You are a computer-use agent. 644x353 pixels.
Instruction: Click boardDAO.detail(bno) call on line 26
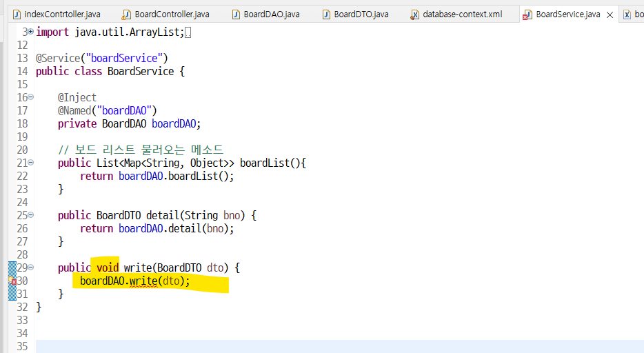(176, 229)
